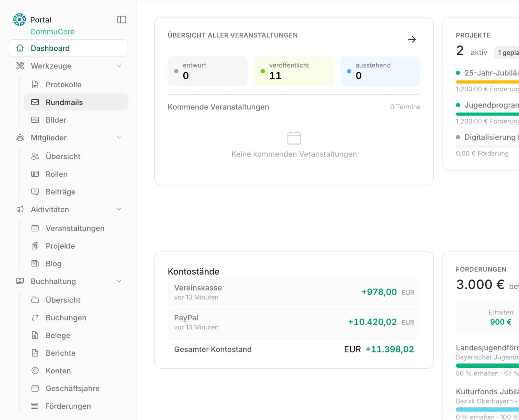Open Buchungen under Buchhaltung
This screenshot has width=519, height=420.
pos(76,317)
